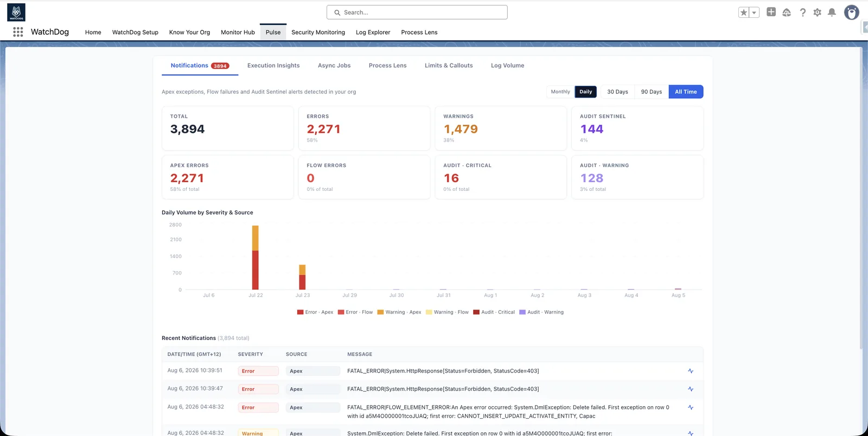Click the Date/Time column header
Screen dimensions: 868x436
pos(194,354)
